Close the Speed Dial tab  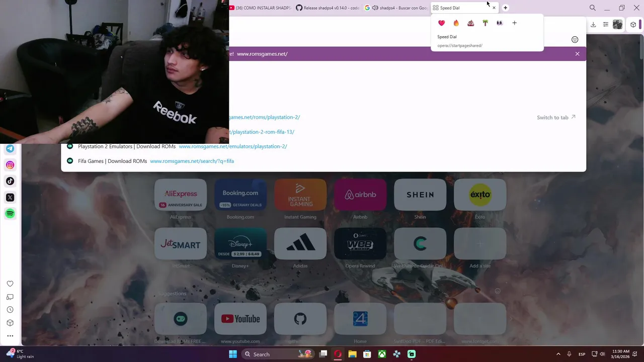coord(494,8)
